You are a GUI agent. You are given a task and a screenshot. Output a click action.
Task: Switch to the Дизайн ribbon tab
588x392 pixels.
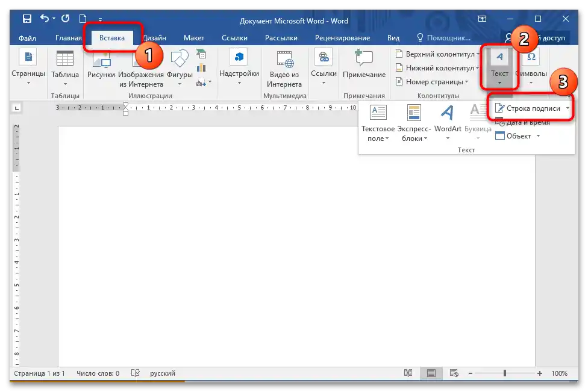point(155,37)
